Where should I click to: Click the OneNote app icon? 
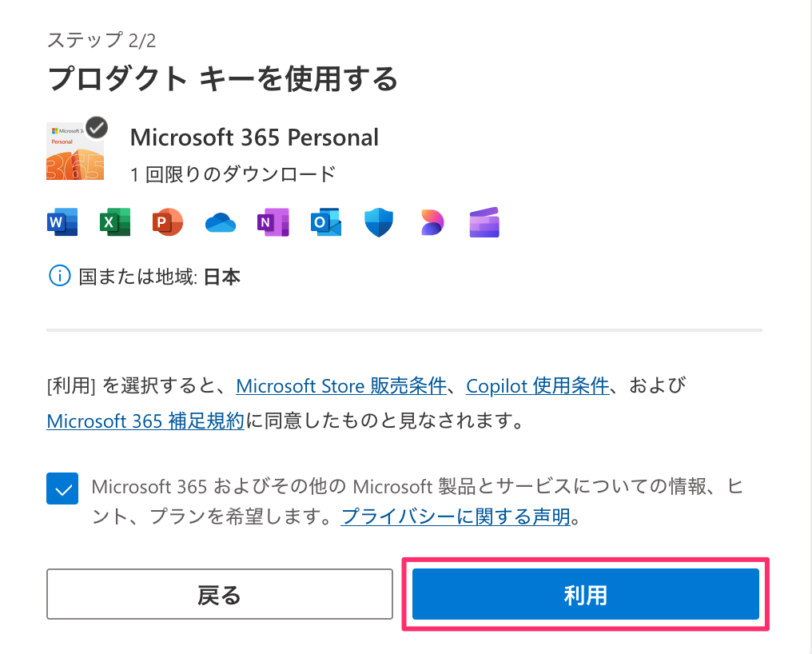pos(273,222)
